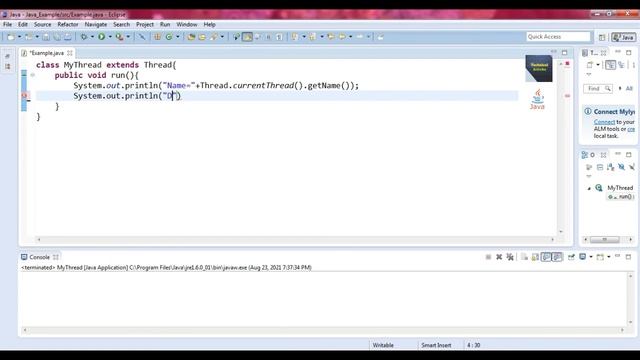The height and width of the screenshot is (360, 640).
Task: Click the Print toolbar icon
Action: click(67, 37)
